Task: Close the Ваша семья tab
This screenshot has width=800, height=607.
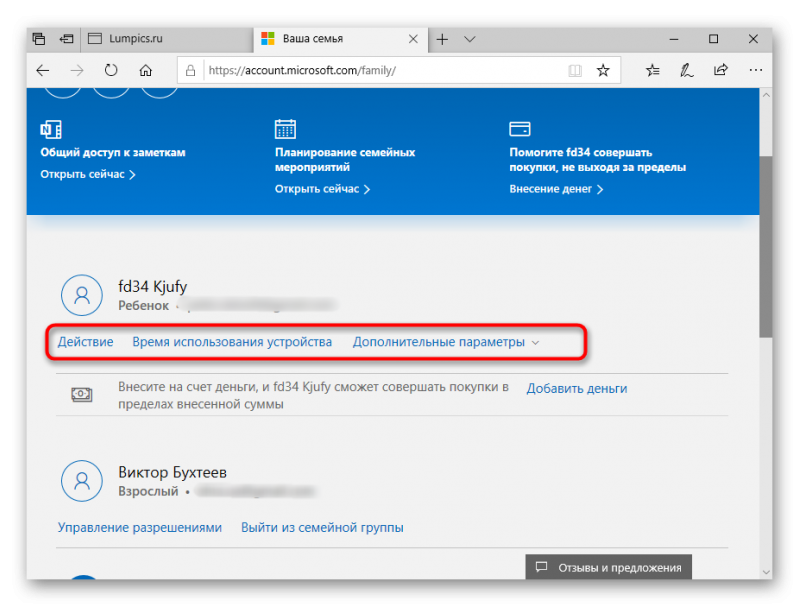Action: coord(413,39)
